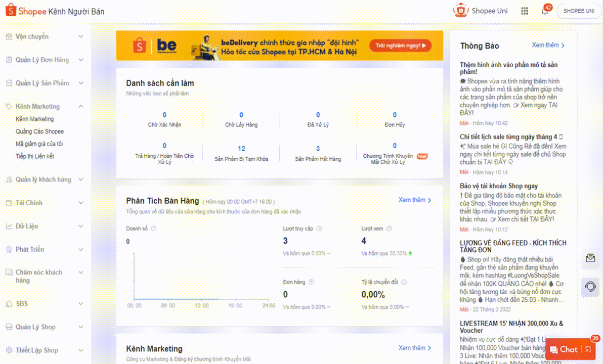603x364 pixels.
Task: Select the Quản Lý Đơn Hàng clipboard icon
Action: [8, 60]
